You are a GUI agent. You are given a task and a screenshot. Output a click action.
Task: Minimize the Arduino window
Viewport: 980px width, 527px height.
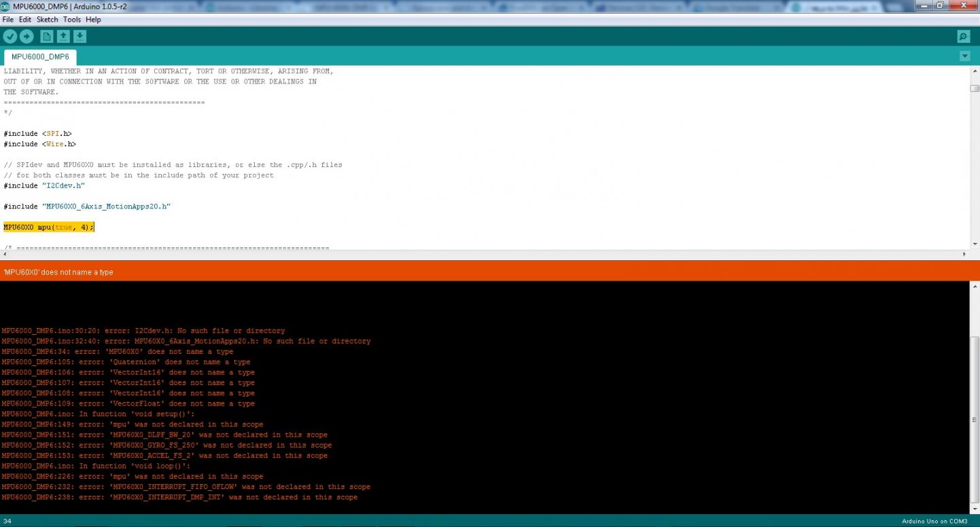pyautogui.click(x=924, y=5)
